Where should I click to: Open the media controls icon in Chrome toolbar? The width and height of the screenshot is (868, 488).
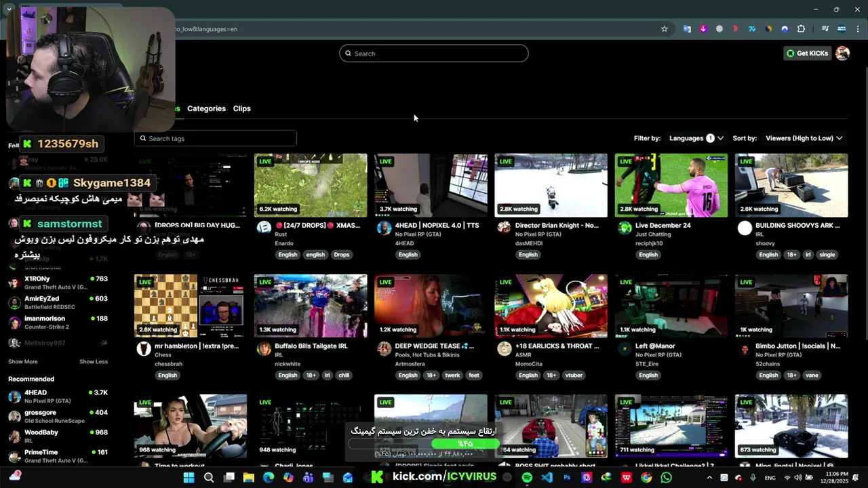pyautogui.click(x=825, y=29)
